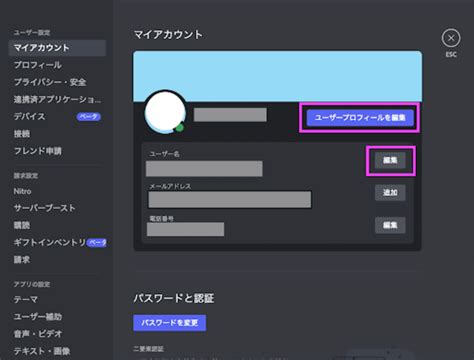Click the 電話番号 field label
The width and height of the screenshot is (474, 360).
(x=161, y=219)
